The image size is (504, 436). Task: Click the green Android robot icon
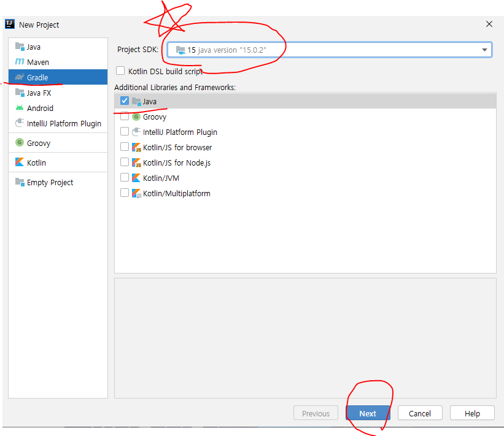pyautogui.click(x=20, y=108)
